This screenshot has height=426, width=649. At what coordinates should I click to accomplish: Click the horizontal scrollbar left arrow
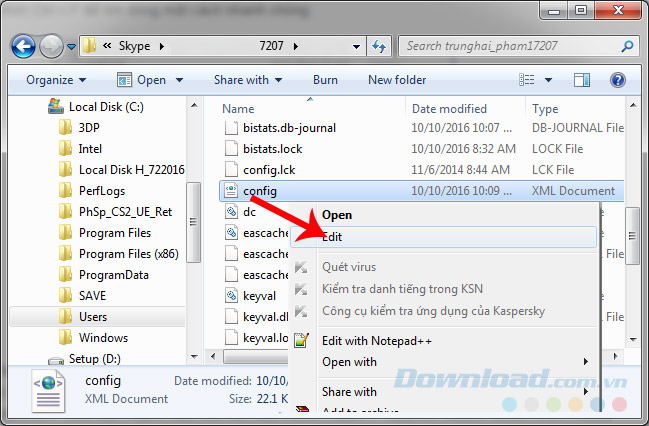click(213, 356)
